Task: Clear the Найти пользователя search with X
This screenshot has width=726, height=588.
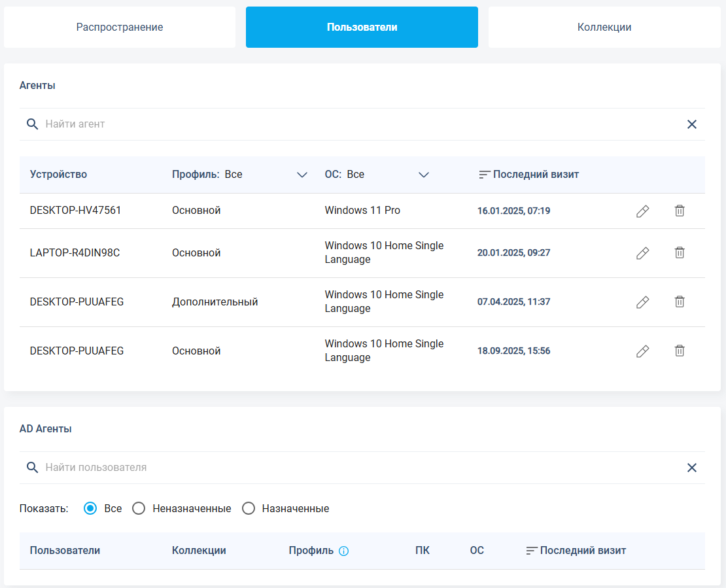Action: point(691,468)
